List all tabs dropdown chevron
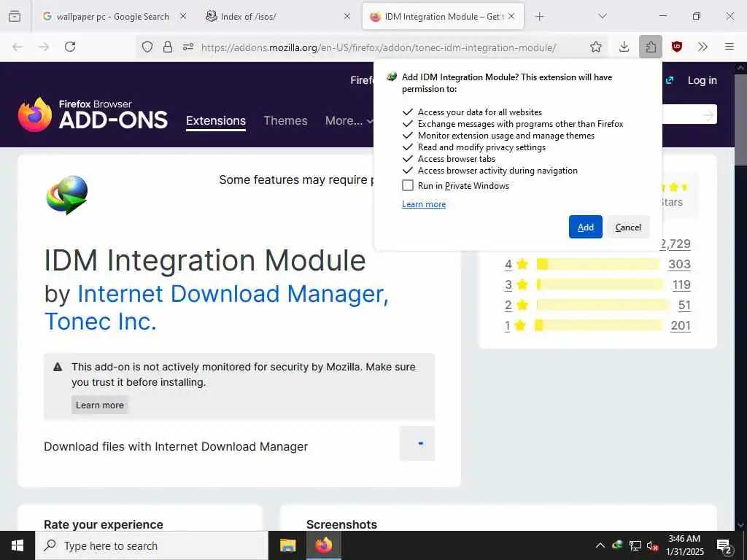The width and height of the screenshot is (747, 560). point(602,17)
